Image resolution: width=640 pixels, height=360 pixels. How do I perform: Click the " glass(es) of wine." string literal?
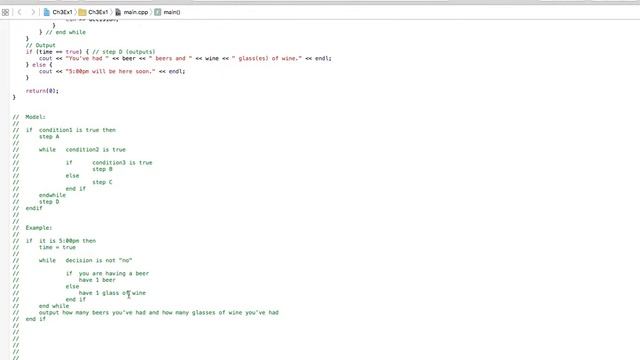(x=267, y=58)
